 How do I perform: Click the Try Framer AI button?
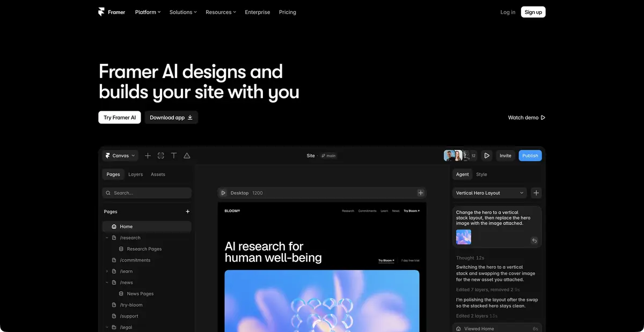(x=120, y=118)
